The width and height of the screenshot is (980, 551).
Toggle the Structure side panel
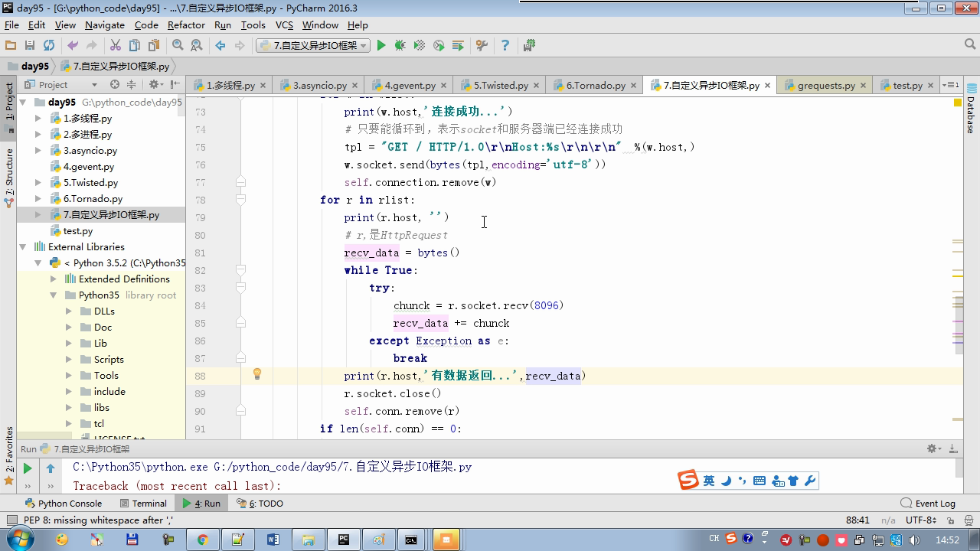[x=9, y=178]
